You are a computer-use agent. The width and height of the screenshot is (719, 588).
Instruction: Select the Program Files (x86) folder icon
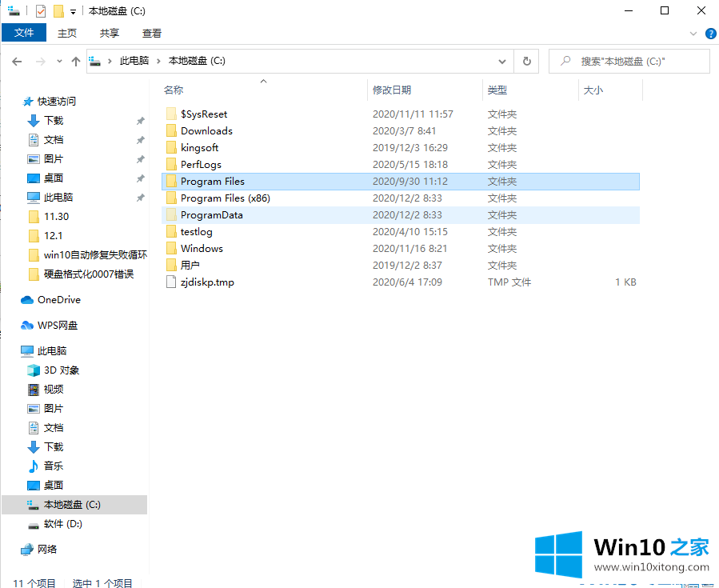click(x=171, y=198)
